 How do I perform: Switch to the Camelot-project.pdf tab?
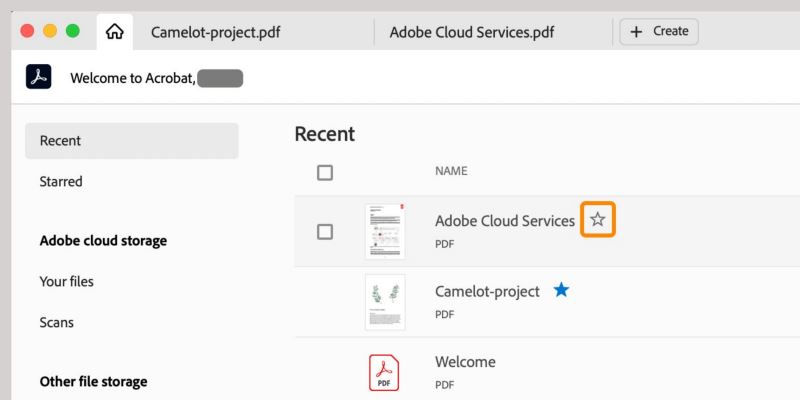(x=215, y=33)
